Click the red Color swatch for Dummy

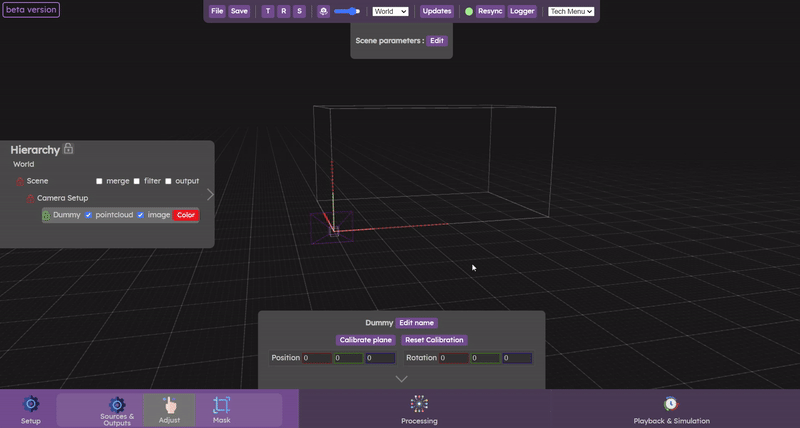click(185, 215)
